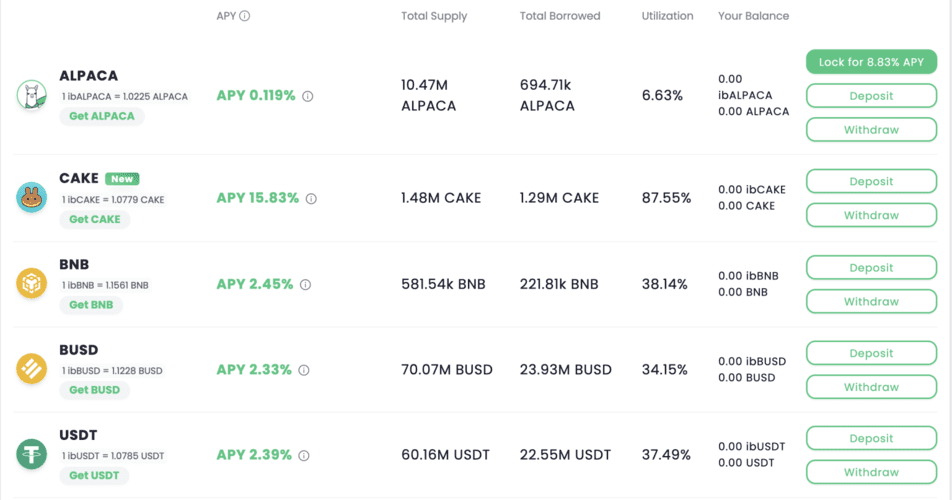The width and height of the screenshot is (952, 500).
Task: Open the Get ALPACA link
Action: pos(102,116)
